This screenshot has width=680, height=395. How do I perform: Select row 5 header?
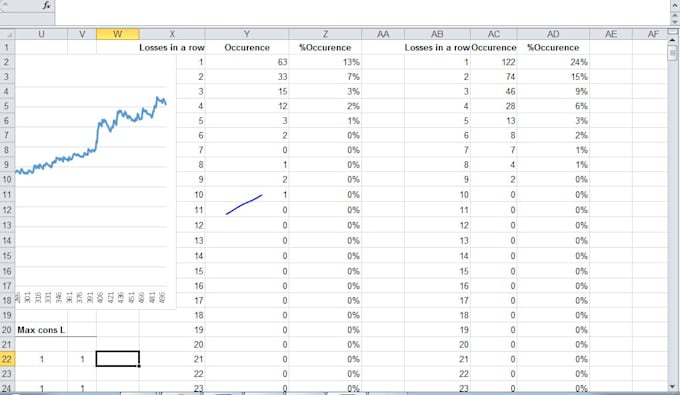[7, 106]
